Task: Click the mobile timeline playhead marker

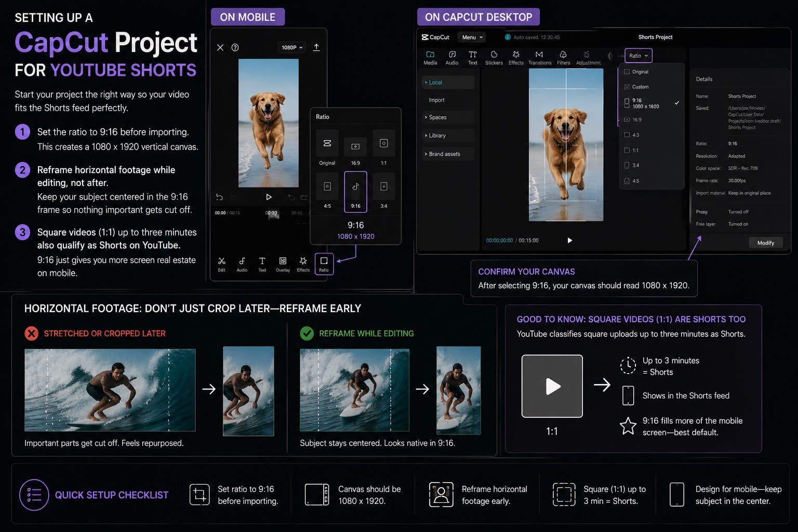Action: [x=271, y=213]
